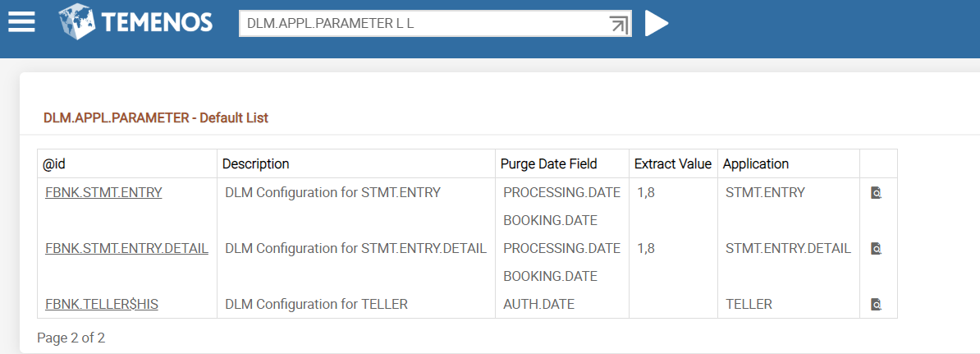Open the hamburger main menu
The image size is (980, 354).
click(21, 22)
